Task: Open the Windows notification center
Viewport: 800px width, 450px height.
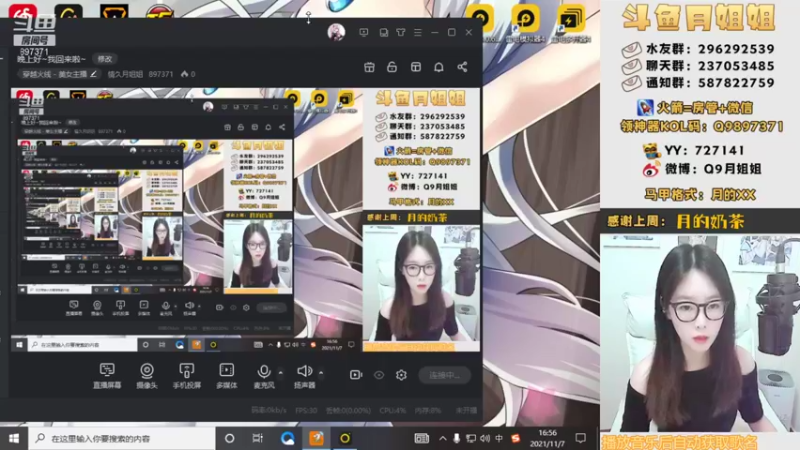Action: 581,438
